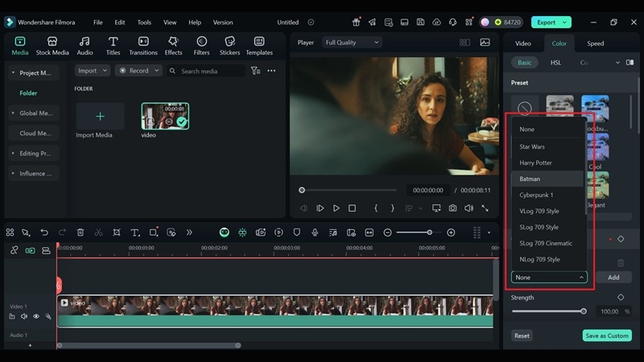Image resolution: width=644 pixels, height=362 pixels.
Task: Toggle the side-by-side compare view icon
Action: [630, 63]
